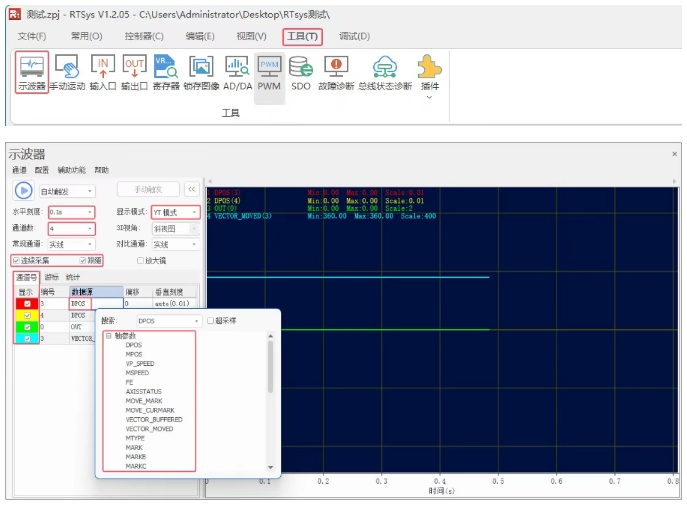The height and width of the screenshot is (505, 687).
Task: Open the 常规通道 line style dropdown
Action: (x=71, y=244)
